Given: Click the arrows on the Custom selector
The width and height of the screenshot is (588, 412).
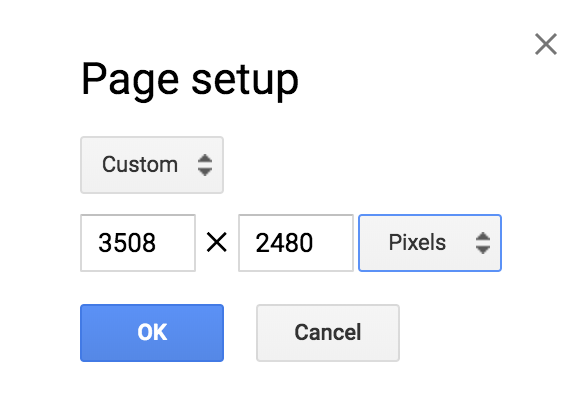Looking at the screenshot, I should pos(205,165).
